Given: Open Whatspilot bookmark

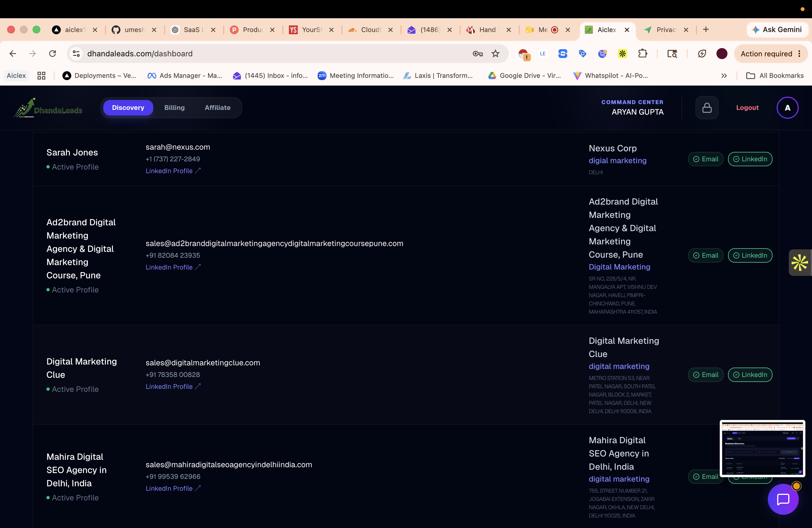Looking at the screenshot, I should click(x=610, y=76).
